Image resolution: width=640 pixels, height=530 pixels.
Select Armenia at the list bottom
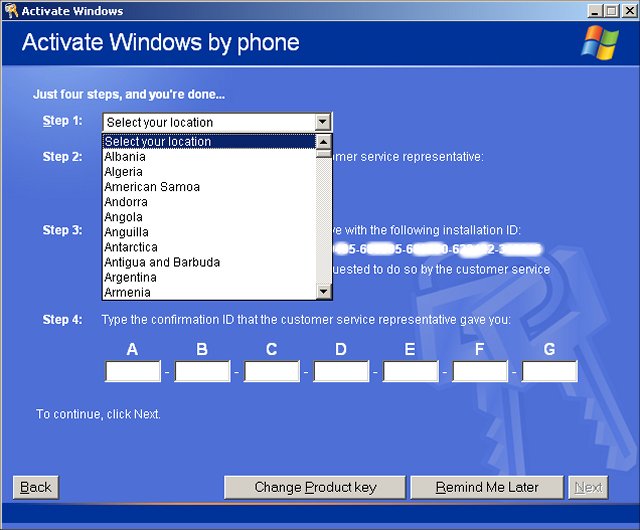point(127,292)
